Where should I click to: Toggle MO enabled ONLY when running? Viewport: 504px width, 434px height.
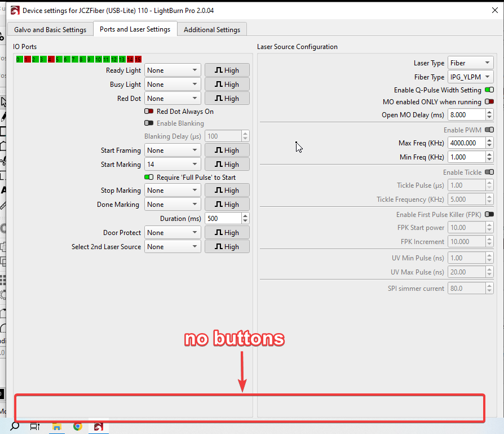tap(489, 102)
